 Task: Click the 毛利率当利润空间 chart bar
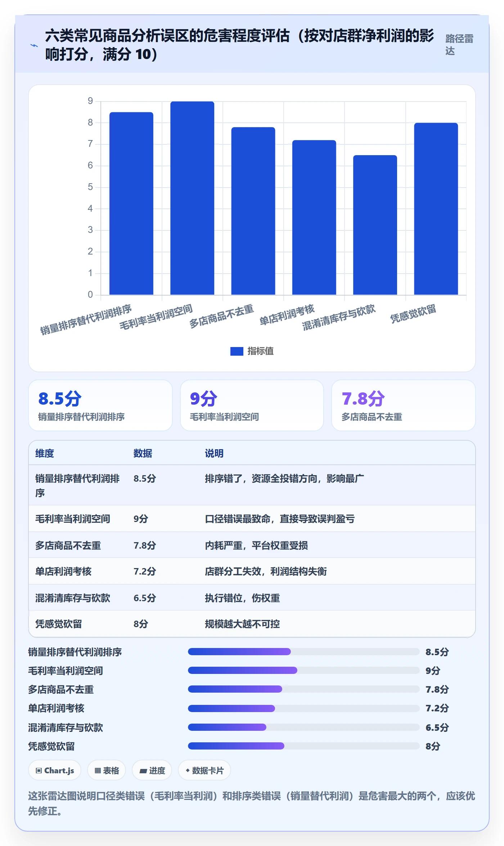(x=192, y=198)
